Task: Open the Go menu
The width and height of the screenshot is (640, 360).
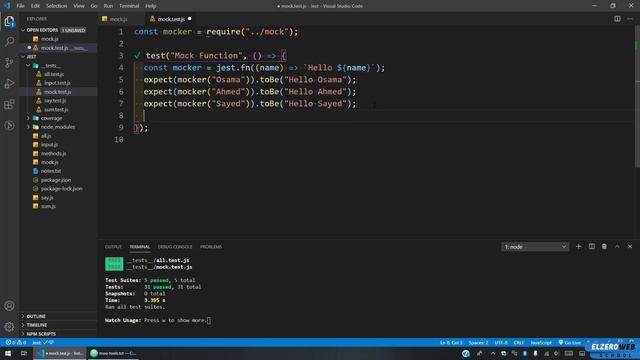Action: click(94, 6)
